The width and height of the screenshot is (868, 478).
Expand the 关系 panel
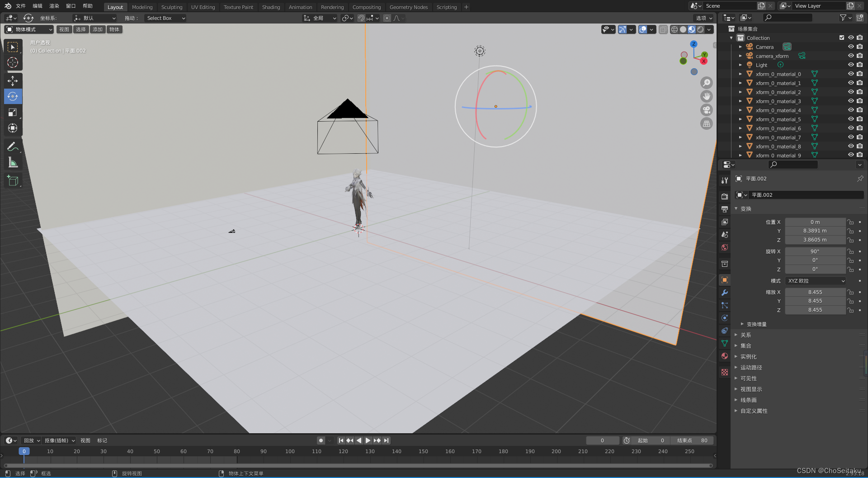point(746,335)
